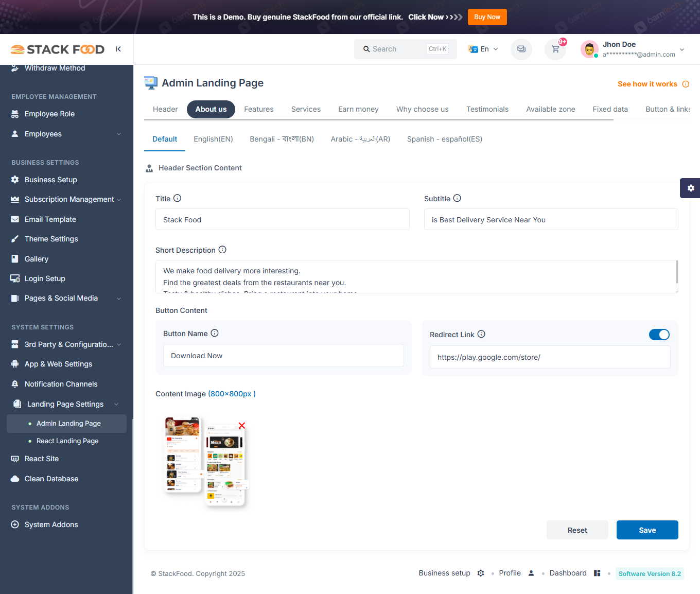Switch to the Testimonials tab
The width and height of the screenshot is (700, 594).
point(487,109)
